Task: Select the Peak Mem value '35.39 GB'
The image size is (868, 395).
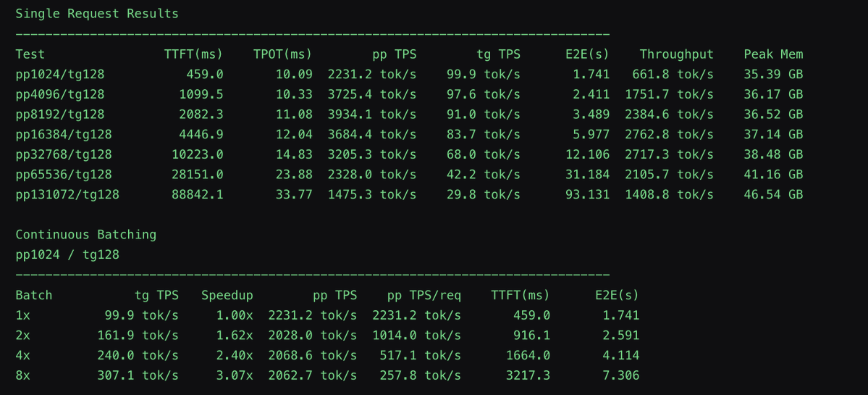Action: pyautogui.click(x=773, y=74)
